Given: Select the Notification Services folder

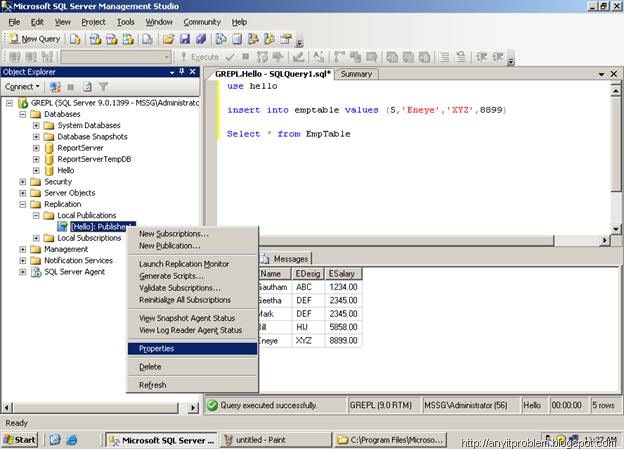Looking at the screenshot, I should pyautogui.click(x=78, y=260).
